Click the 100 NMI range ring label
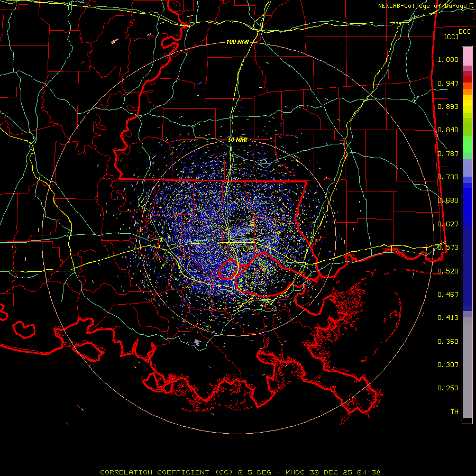The width and height of the screenshot is (476, 476). (237, 42)
